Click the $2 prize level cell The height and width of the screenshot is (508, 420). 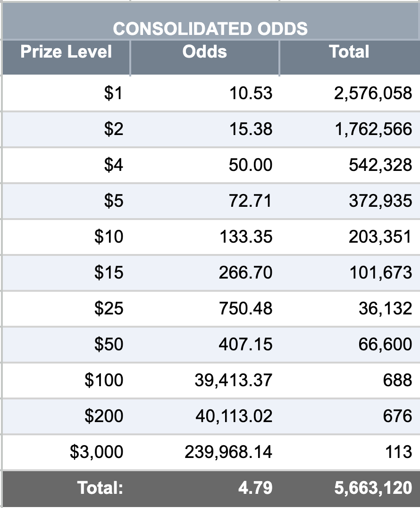66,129
